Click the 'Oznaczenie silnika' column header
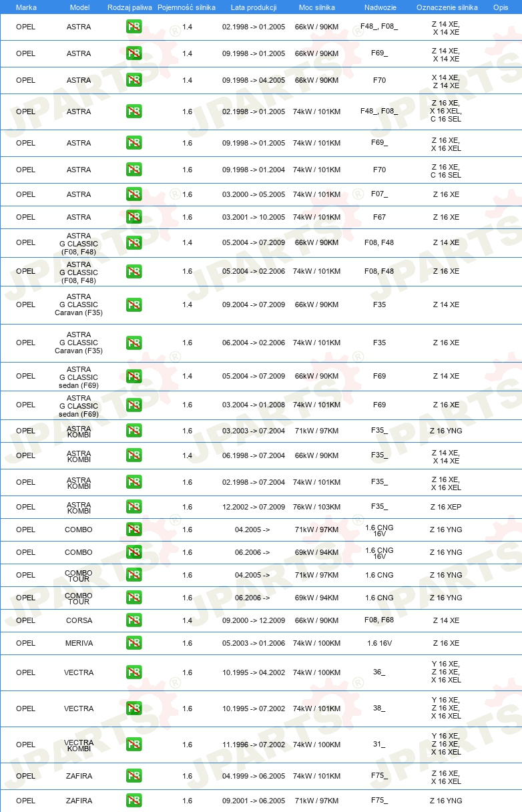 [x=447, y=7]
